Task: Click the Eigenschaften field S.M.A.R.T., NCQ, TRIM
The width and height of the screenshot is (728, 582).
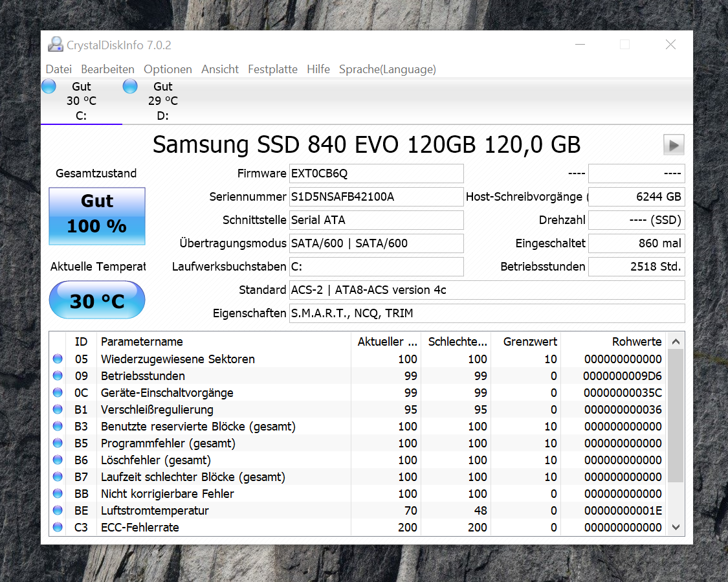Action: coord(487,313)
